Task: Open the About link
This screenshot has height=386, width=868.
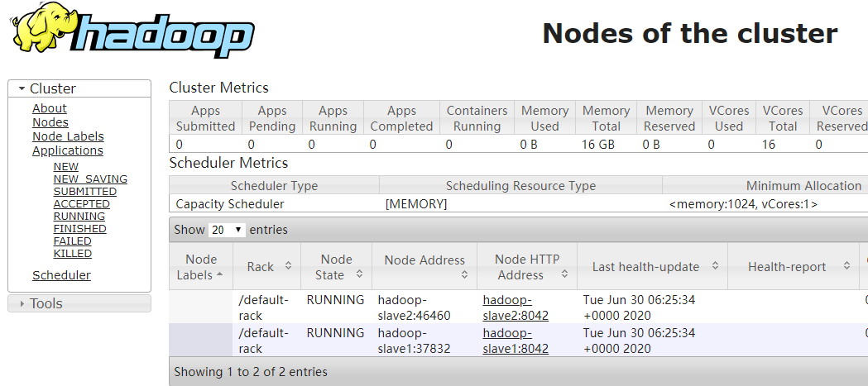Action: click(50, 108)
